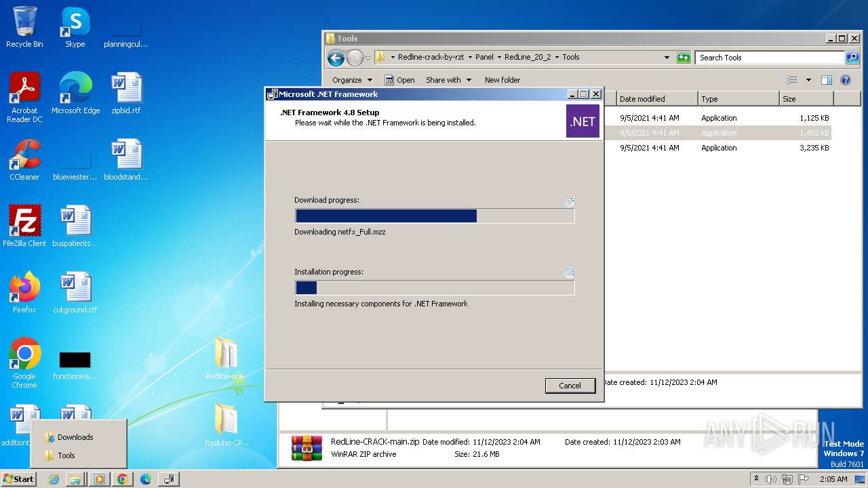Expand address bar history dropdown
This screenshot has height=488, width=868.
click(x=667, y=58)
